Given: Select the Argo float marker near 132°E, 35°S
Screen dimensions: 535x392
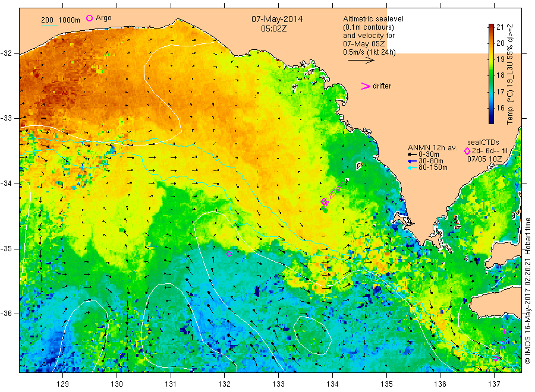Looking at the screenshot, I should (x=229, y=254).
